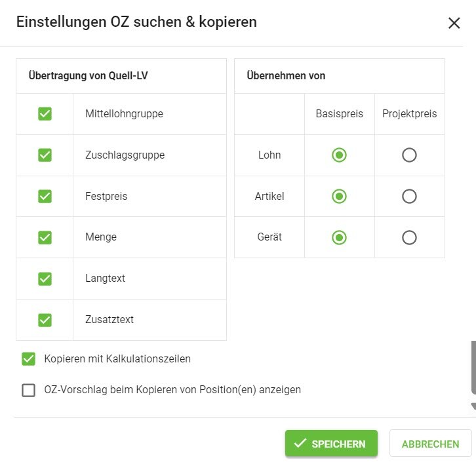Select Basispreis radio for Lohn
The width and height of the screenshot is (476, 464).
click(339, 155)
